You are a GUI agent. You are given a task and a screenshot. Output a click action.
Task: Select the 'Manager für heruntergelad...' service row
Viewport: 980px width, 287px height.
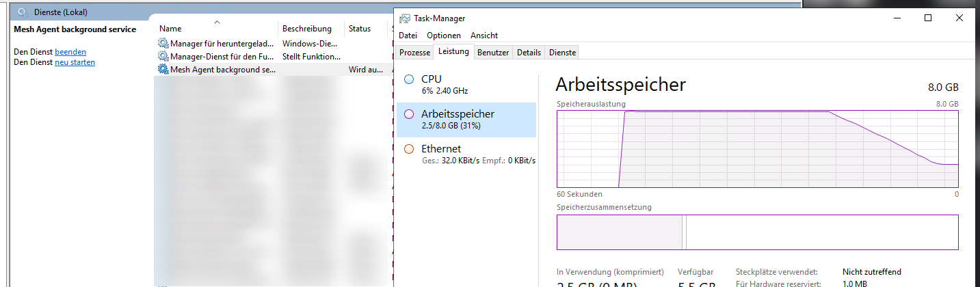[274, 44]
